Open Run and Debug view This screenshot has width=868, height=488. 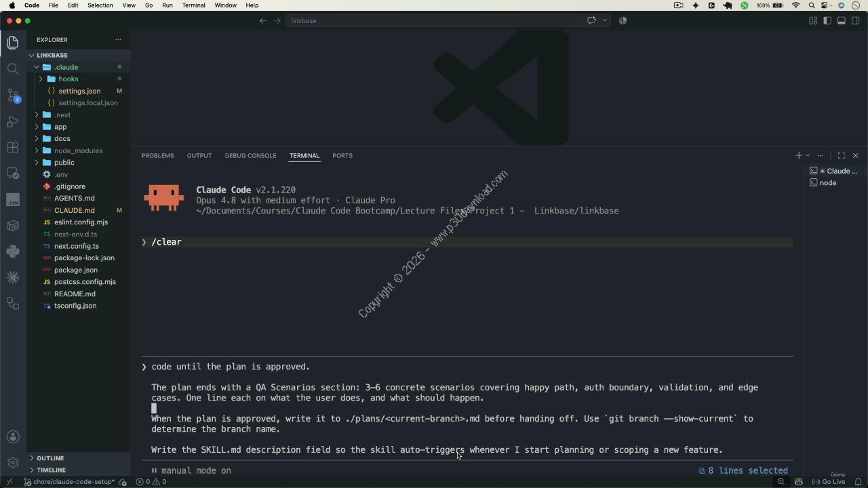[13, 121]
